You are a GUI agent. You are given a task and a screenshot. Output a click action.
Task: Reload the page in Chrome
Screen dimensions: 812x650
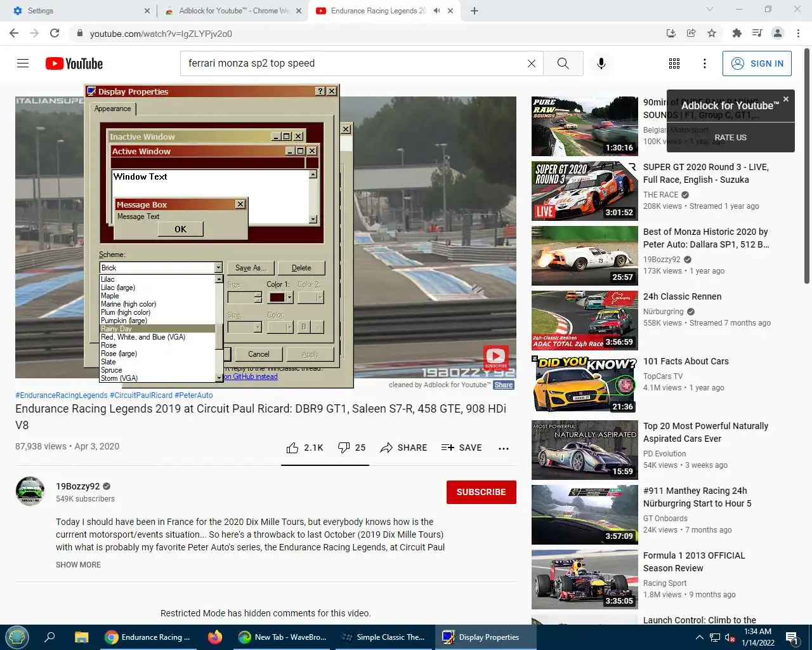tap(55, 33)
